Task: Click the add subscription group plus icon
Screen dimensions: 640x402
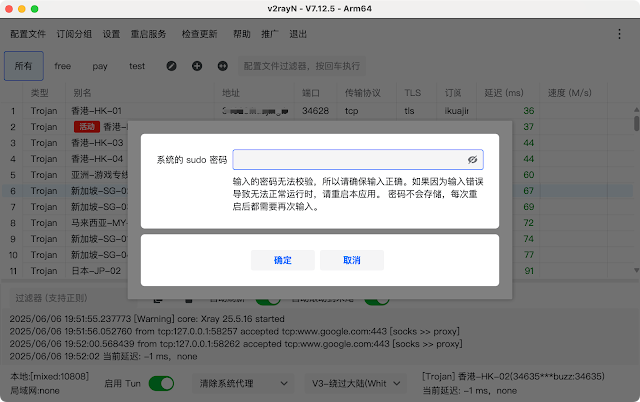Action: click(196, 66)
